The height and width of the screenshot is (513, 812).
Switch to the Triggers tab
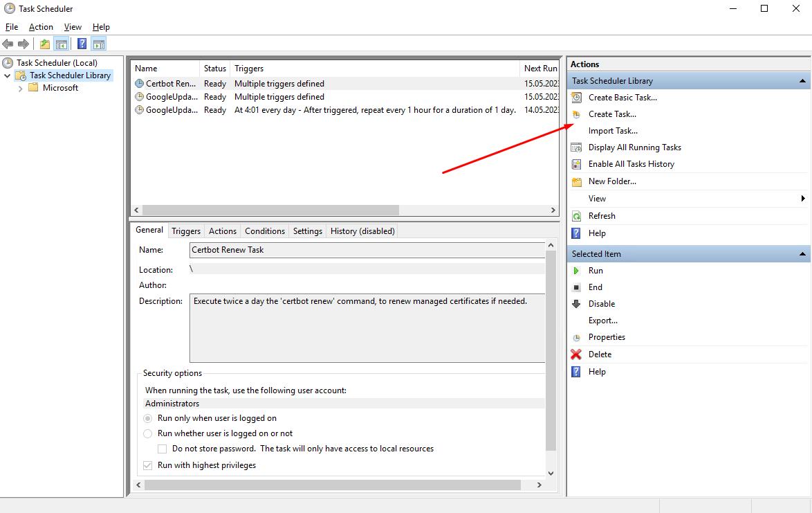pos(186,231)
